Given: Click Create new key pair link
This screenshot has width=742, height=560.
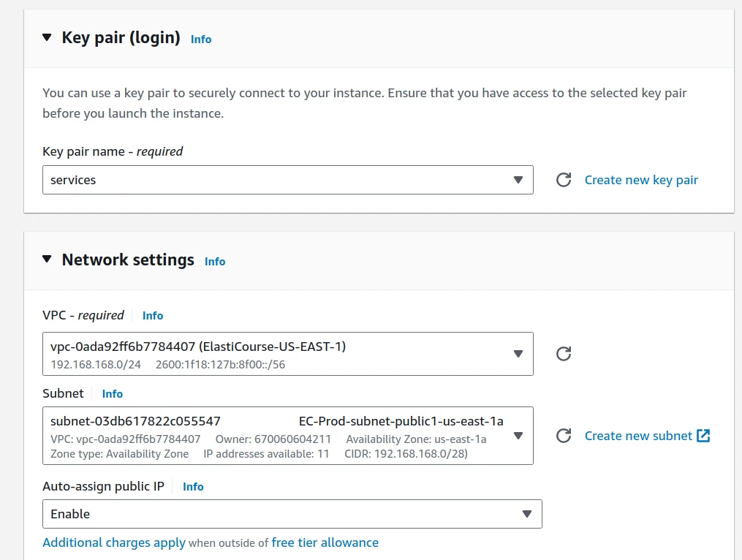Looking at the screenshot, I should pos(641,180).
